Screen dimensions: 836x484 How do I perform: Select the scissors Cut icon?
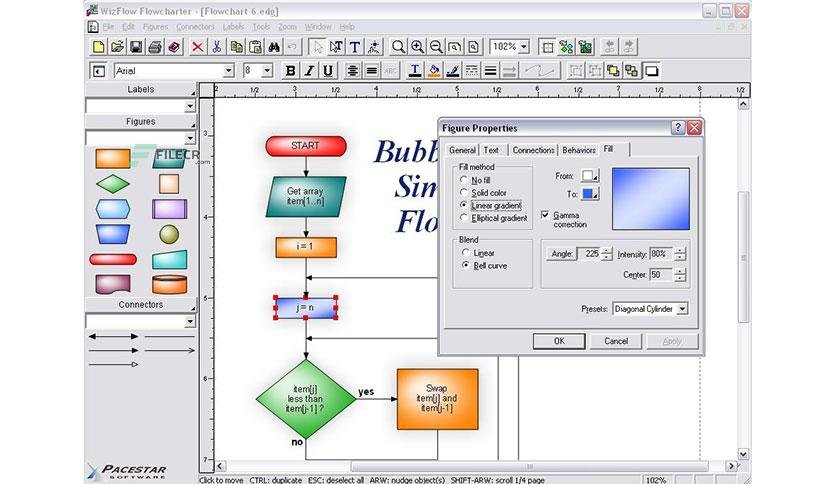pyautogui.click(x=216, y=47)
